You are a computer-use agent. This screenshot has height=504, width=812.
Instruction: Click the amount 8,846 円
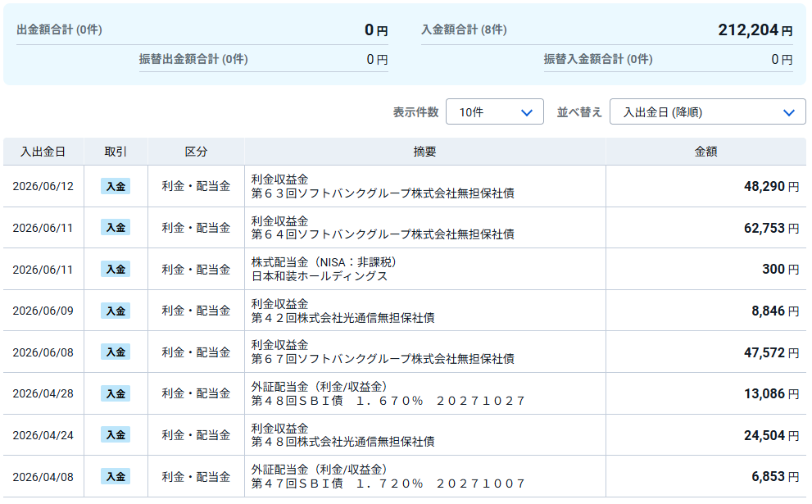click(775, 311)
